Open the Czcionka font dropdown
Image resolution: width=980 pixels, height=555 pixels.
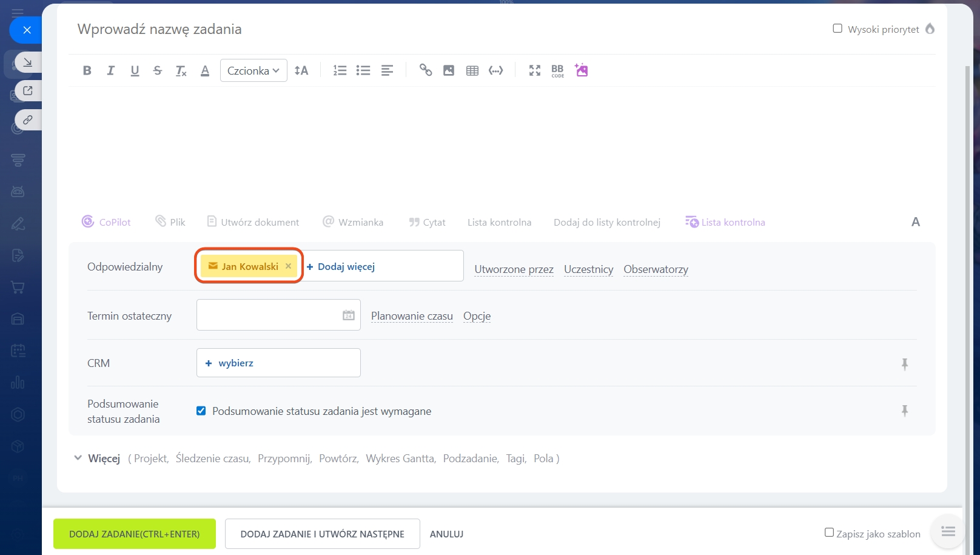click(253, 70)
